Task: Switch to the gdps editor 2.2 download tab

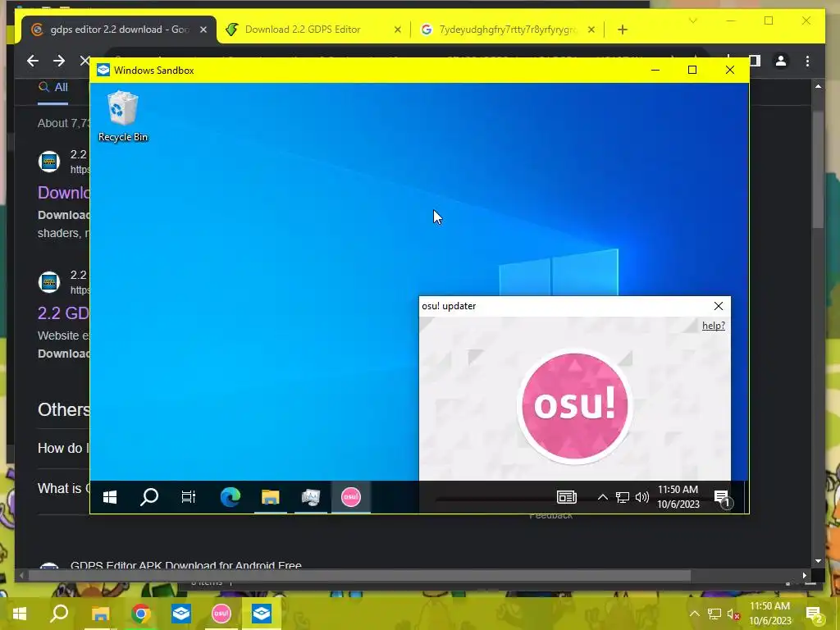Action: click(x=120, y=30)
